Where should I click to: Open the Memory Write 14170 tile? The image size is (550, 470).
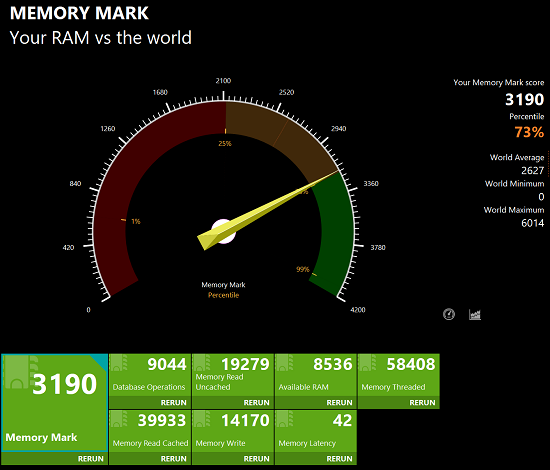233,431
